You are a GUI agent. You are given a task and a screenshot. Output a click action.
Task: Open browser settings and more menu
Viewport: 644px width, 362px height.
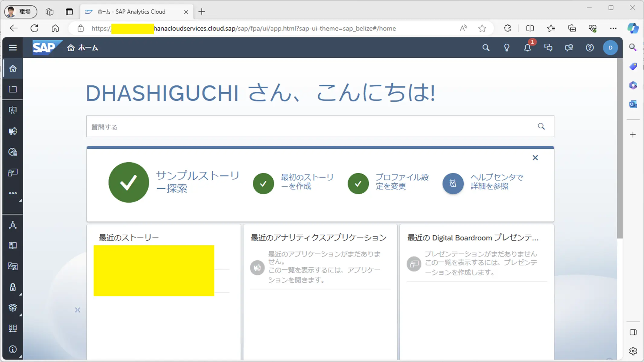613,28
